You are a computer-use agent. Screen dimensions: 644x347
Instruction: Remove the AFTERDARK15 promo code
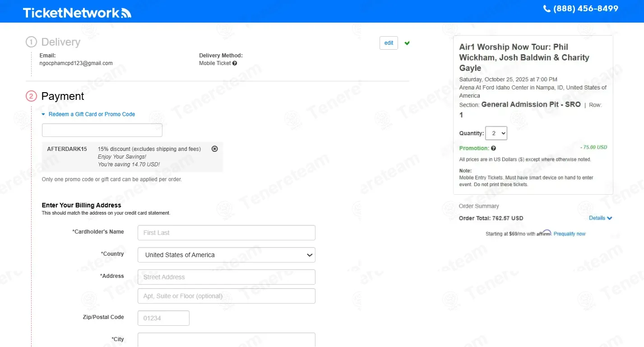click(214, 149)
